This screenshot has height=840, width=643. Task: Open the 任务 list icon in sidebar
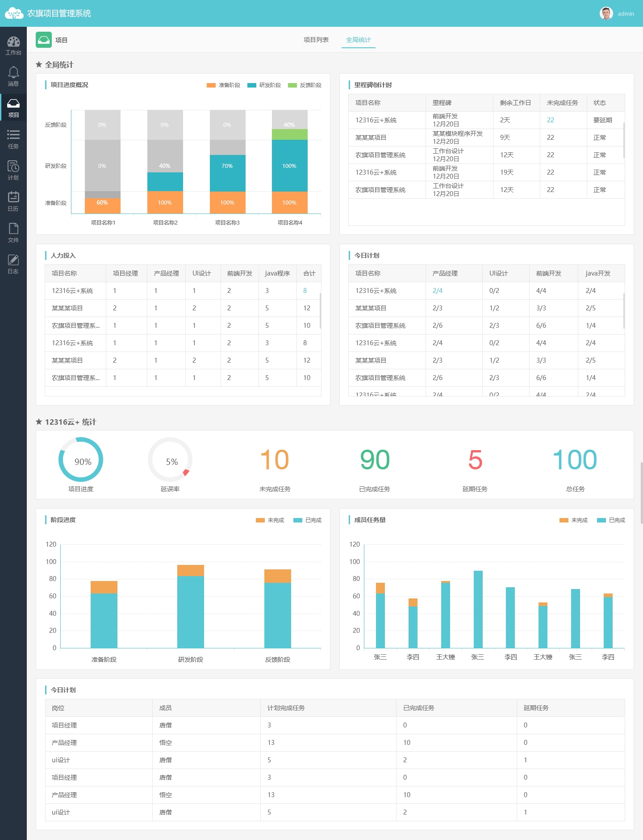pyautogui.click(x=13, y=139)
